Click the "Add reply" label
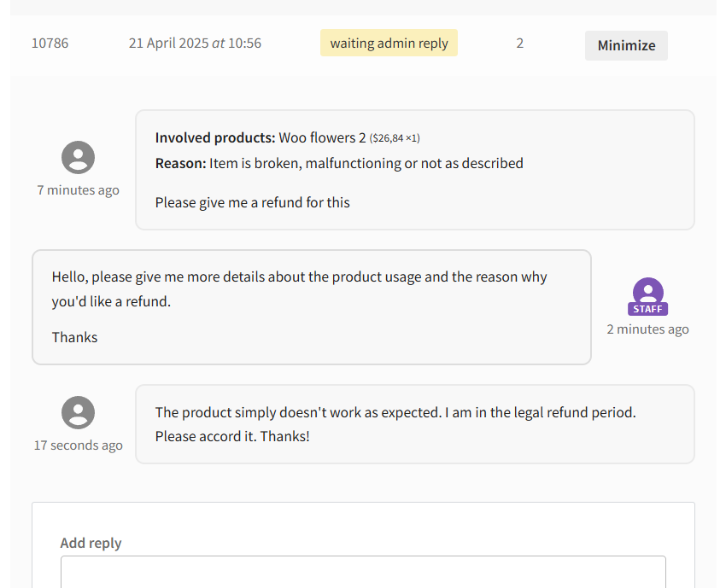Image resolution: width=726 pixels, height=588 pixels. [x=91, y=543]
